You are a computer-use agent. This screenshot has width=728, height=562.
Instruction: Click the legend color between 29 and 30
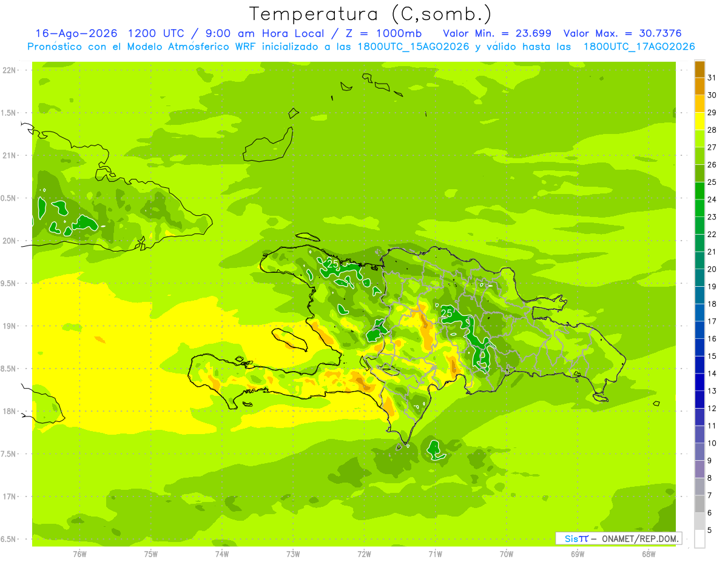coord(699,104)
